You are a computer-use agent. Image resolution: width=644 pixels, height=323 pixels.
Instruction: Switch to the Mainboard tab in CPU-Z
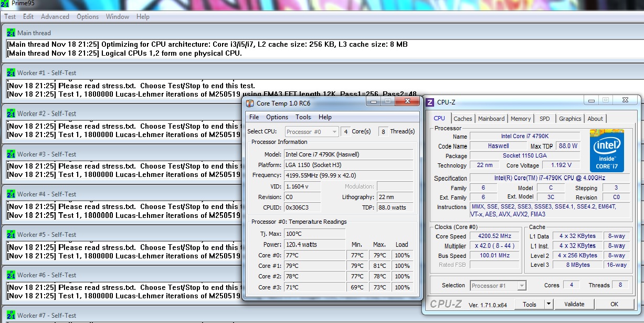coord(491,119)
